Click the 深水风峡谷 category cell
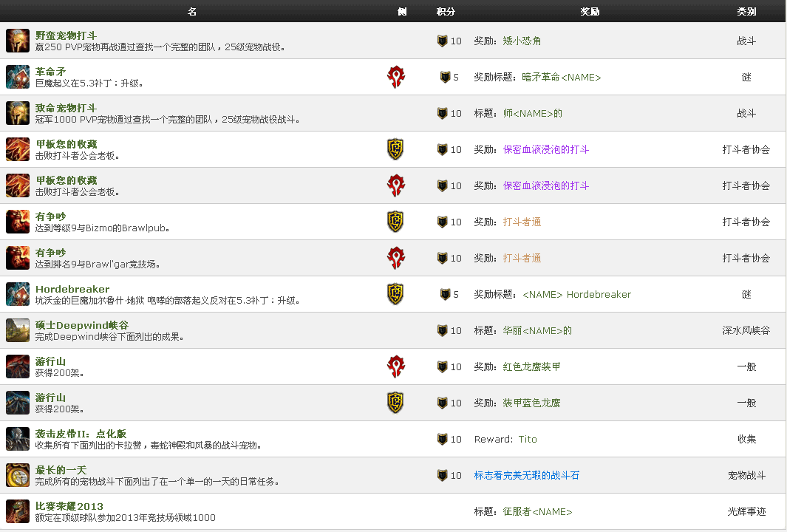 [746, 330]
